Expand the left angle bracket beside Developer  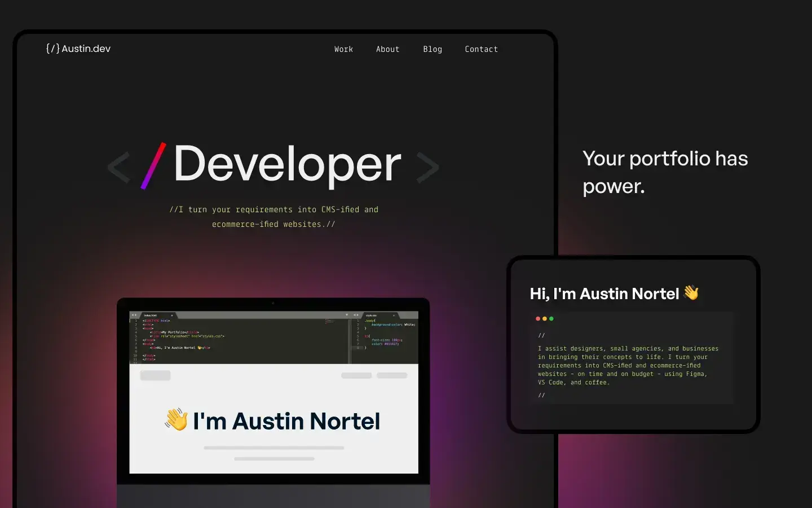118,167
